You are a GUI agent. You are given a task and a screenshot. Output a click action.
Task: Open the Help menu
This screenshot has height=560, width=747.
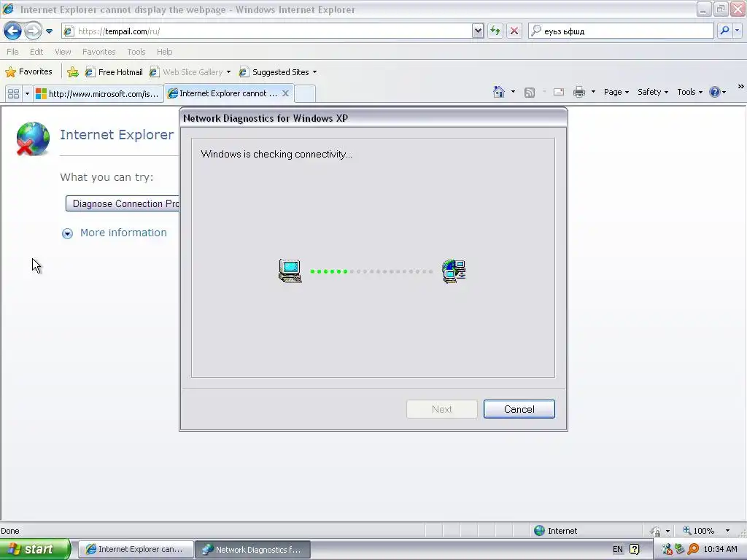click(164, 52)
